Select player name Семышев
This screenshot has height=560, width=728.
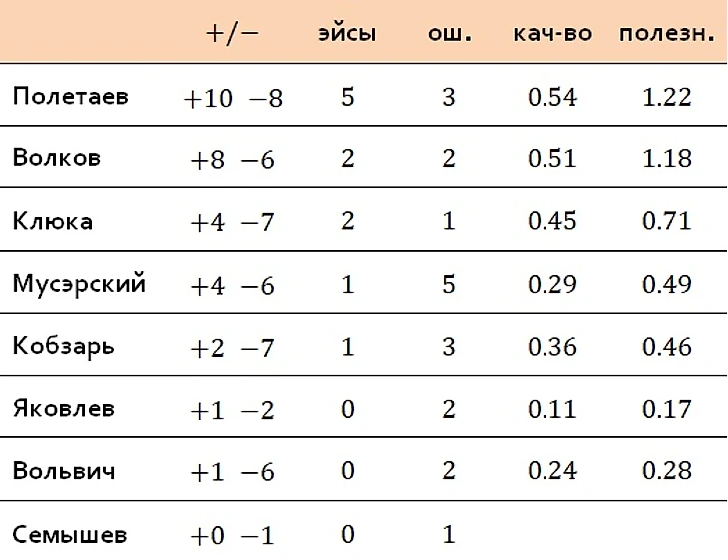(x=70, y=534)
